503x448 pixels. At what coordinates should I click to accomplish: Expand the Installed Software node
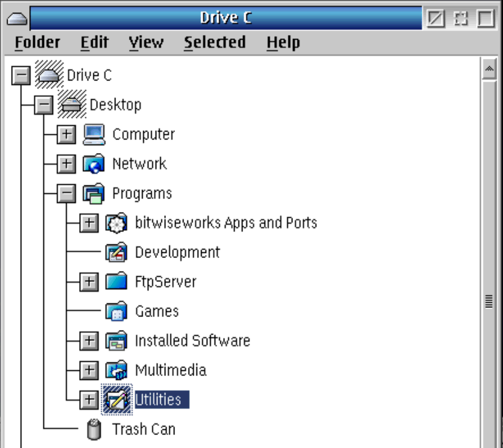coord(89,341)
